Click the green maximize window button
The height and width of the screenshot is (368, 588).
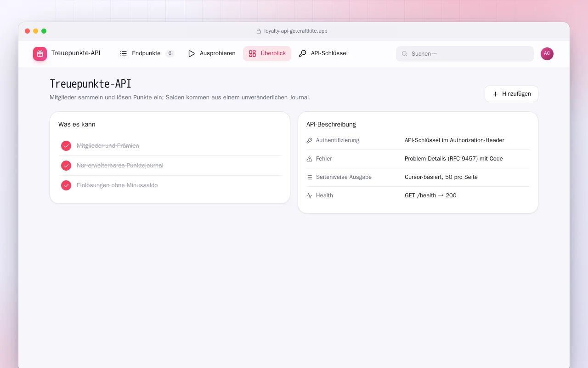(x=44, y=31)
